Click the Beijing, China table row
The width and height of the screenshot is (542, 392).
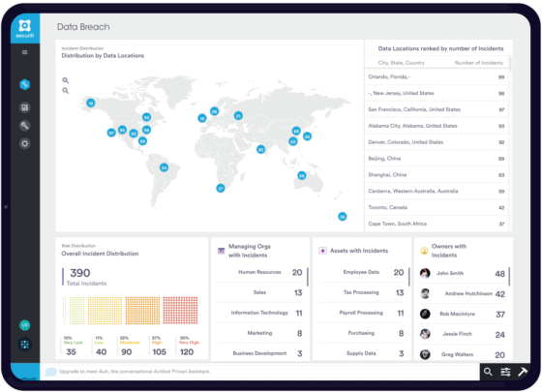437,159
